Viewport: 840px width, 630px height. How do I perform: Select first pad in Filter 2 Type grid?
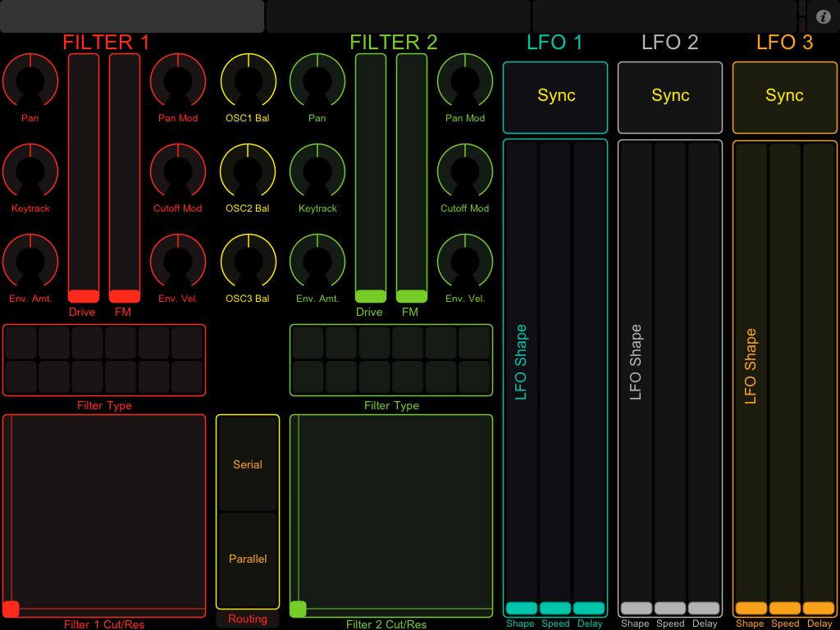coord(308,343)
